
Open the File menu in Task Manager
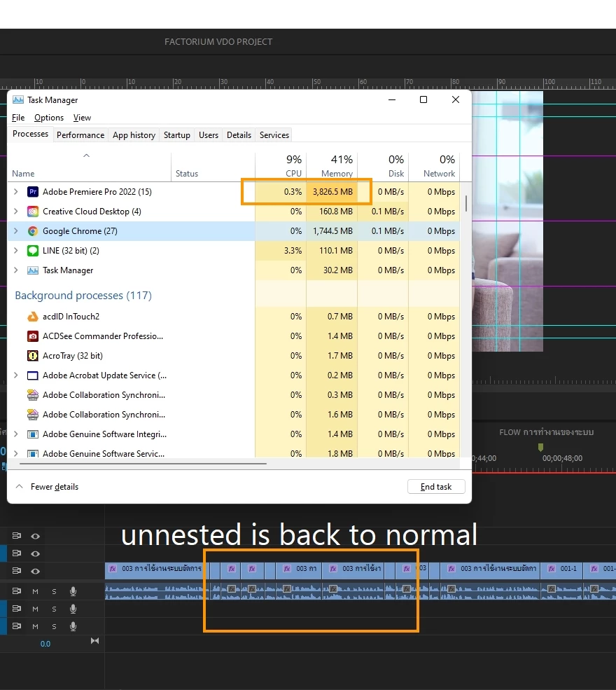click(18, 118)
